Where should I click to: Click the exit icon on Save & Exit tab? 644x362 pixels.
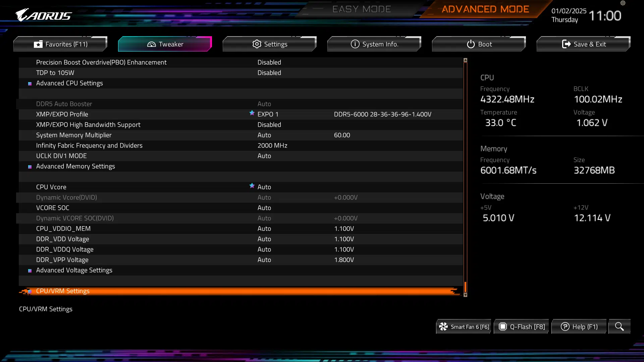click(567, 44)
